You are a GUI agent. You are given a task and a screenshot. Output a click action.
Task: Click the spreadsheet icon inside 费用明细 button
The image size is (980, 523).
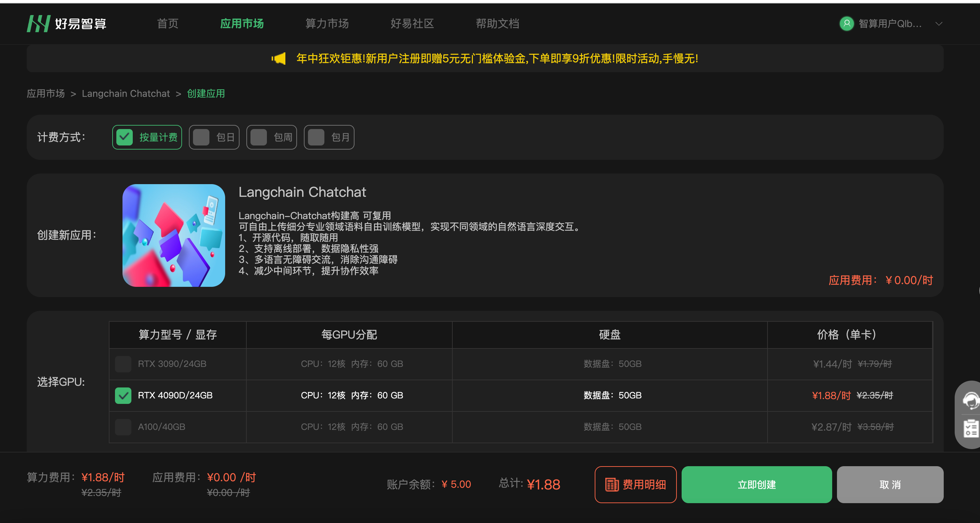tap(612, 484)
